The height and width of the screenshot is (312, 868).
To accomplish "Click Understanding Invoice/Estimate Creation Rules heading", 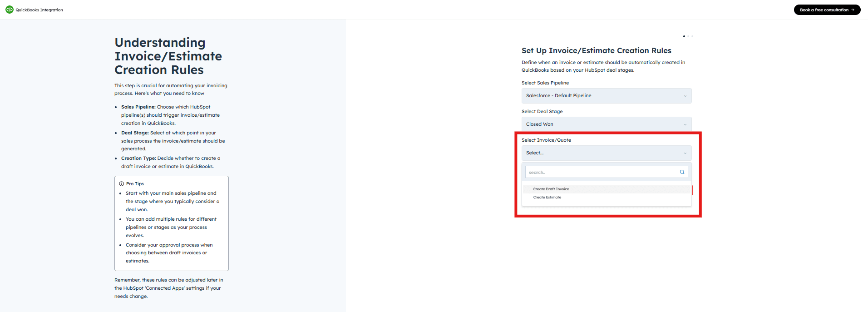I will [x=168, y=56].
